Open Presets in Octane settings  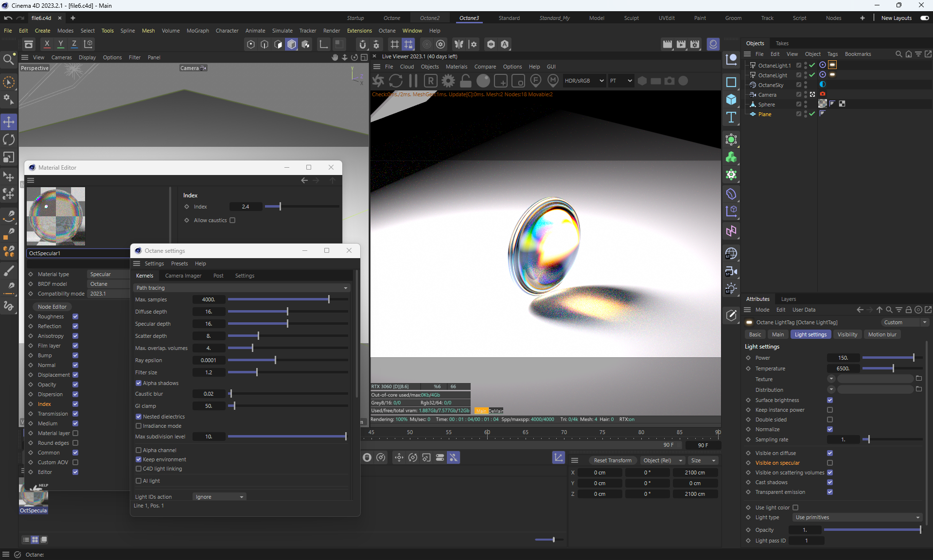(x=179, y=263)
